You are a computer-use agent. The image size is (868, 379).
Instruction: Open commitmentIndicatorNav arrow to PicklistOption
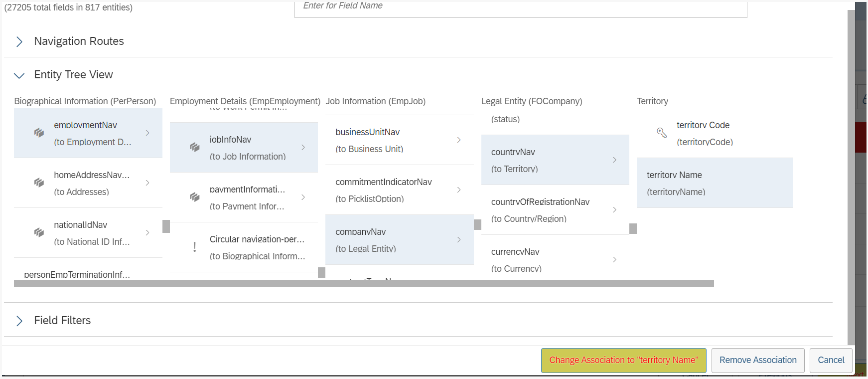click(459, 189)
